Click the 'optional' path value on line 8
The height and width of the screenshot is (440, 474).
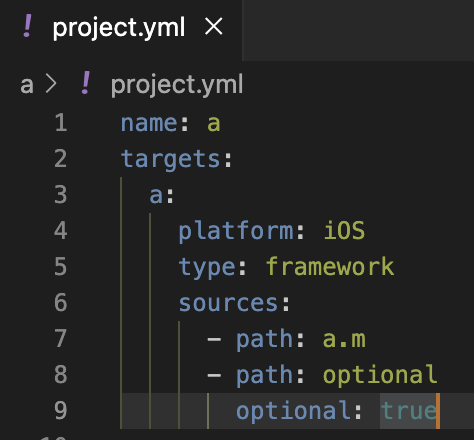click(380, 375)
